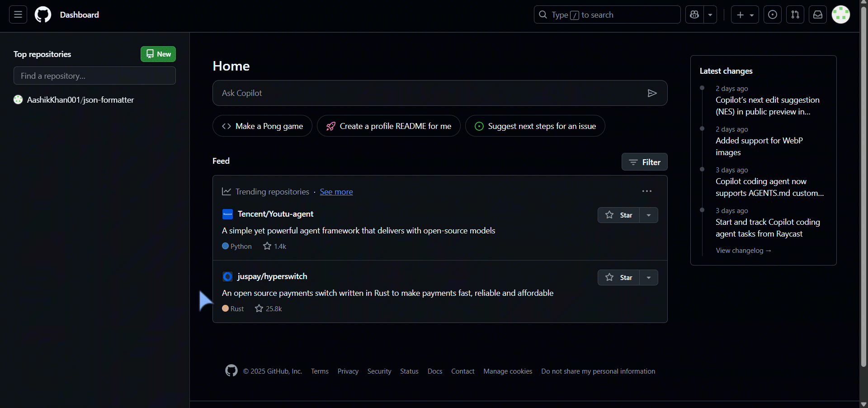Open the feed Filter menu
868x408 pixels.
(x=644, y=162)
